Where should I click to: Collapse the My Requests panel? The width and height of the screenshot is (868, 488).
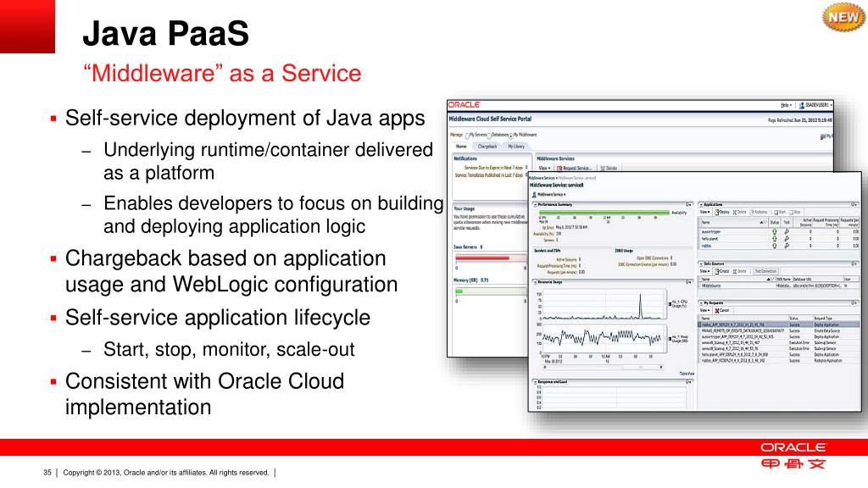tap(701, 302)
